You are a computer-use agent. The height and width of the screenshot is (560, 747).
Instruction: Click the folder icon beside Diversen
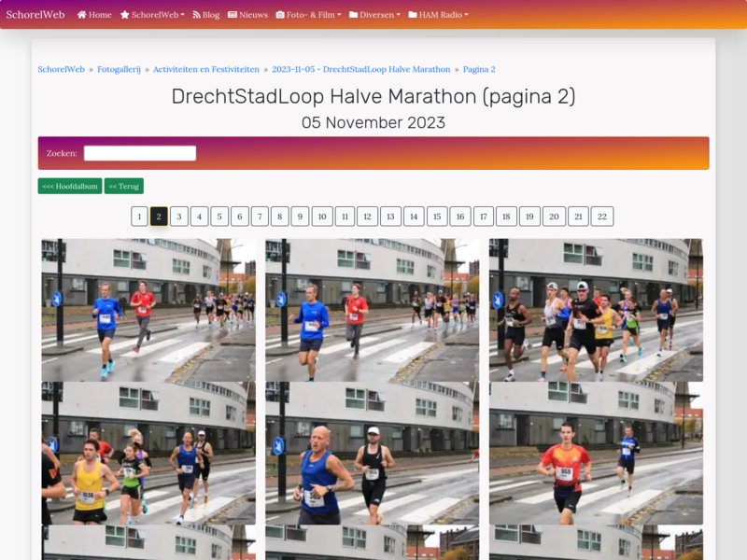354,15
